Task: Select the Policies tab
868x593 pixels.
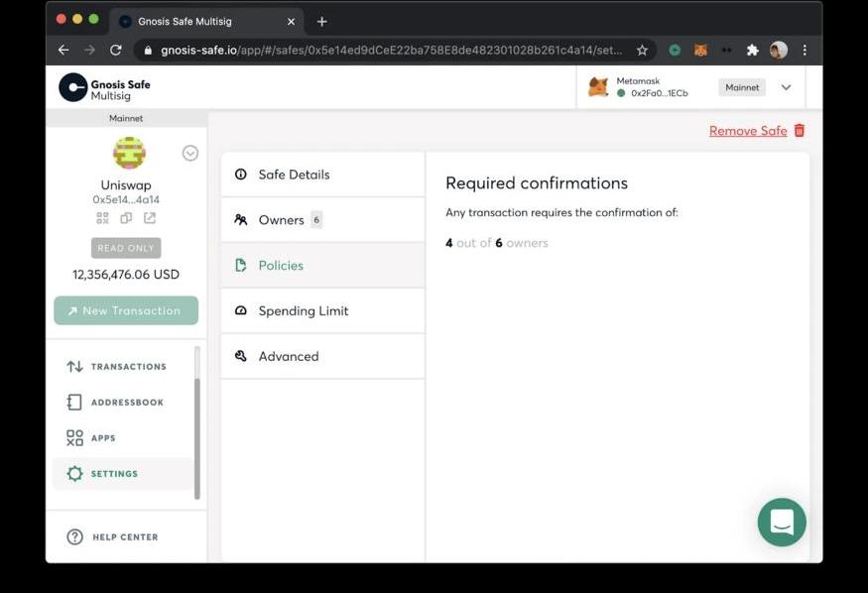Action: (x=322, y=266)
